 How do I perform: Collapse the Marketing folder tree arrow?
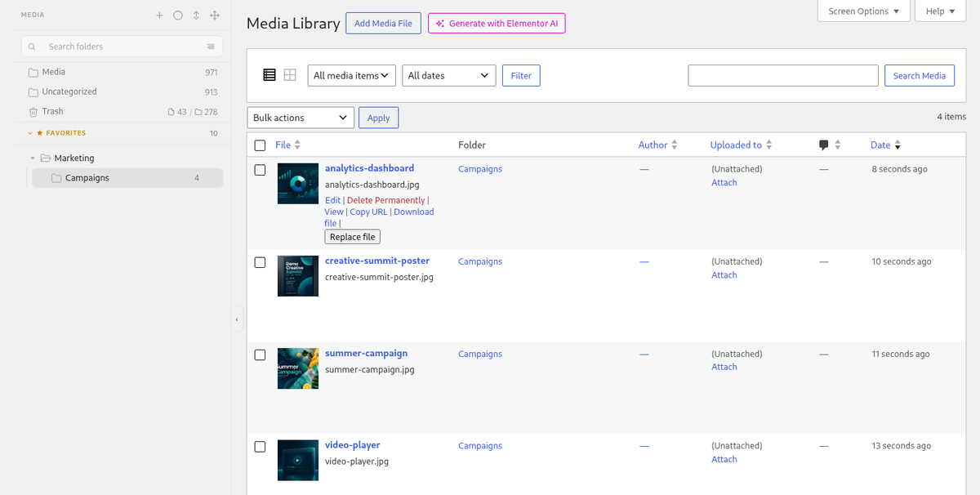pyautogui.click(x=33, y=158)
